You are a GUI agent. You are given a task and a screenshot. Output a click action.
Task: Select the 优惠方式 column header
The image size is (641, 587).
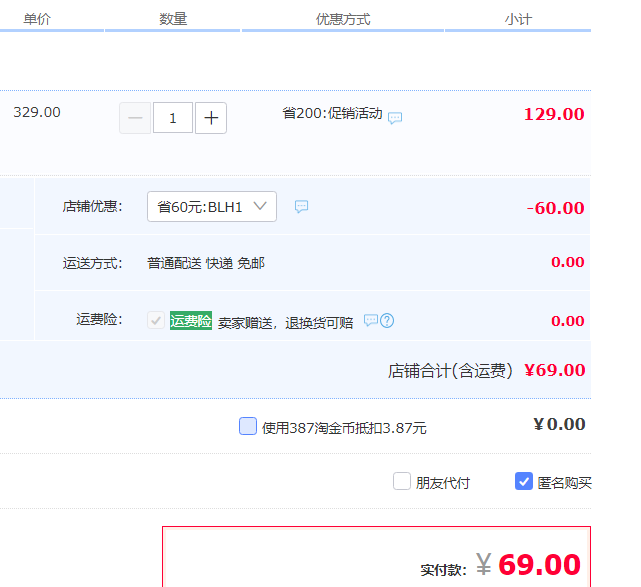pyautogui.click(x=343, y=19)
